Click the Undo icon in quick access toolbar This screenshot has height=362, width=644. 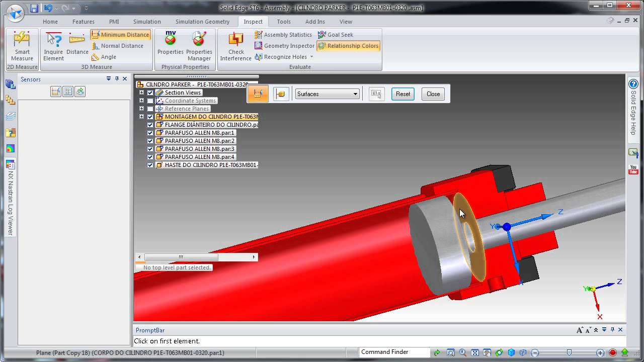click(x=48, y=8)
